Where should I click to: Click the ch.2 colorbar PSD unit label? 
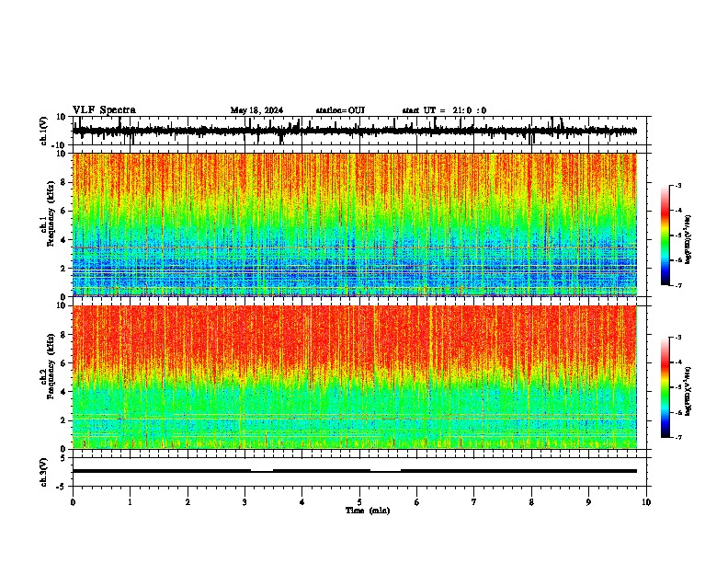pyautogui.click(x=688, y=391)
